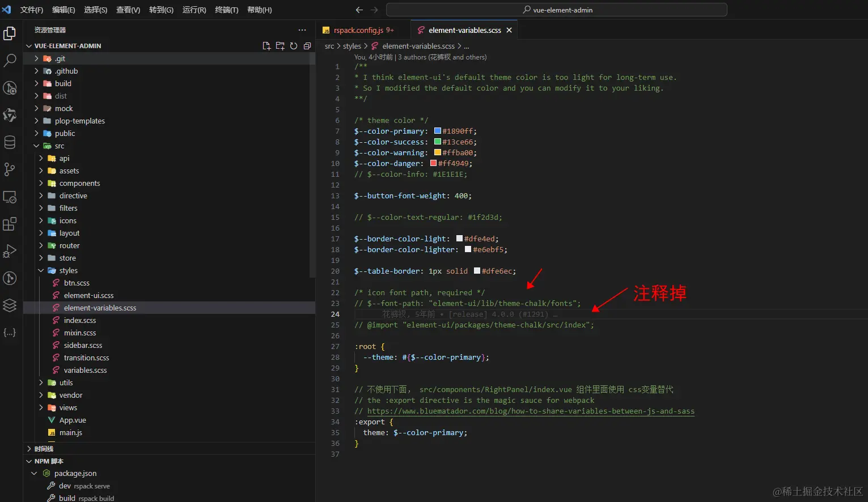Click the VS Code logo icon
The width and height of the screenshot is (868, 502).
point(7,10)
